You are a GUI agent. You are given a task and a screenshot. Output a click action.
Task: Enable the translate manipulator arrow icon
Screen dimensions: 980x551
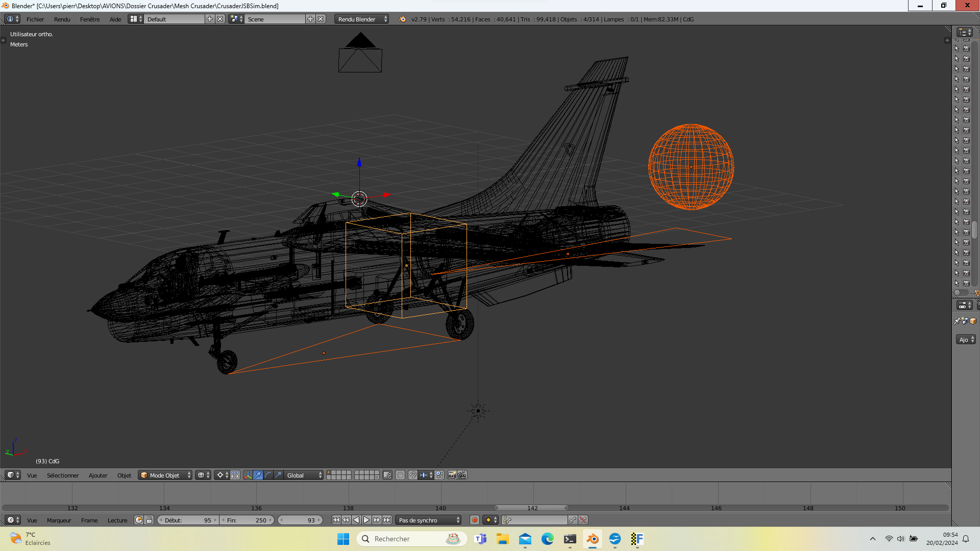tap(258, 475)
